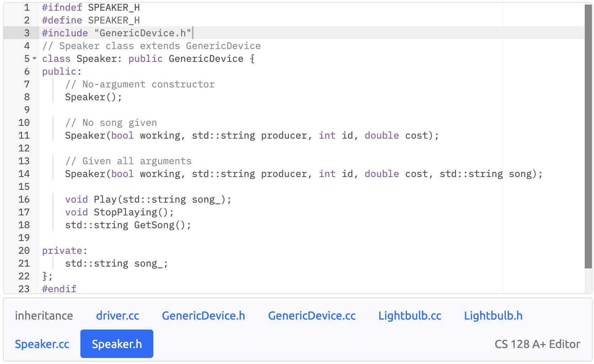Click the active Speaker.h tab
This screenshot has width=594, height=364.
tap(117, 344)
